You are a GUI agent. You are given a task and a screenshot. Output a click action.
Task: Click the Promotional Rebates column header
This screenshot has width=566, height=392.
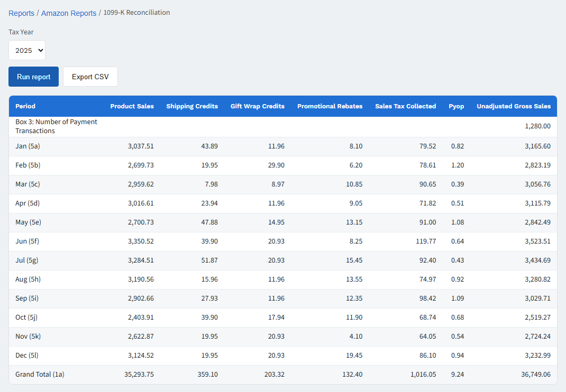pos(330,106)
